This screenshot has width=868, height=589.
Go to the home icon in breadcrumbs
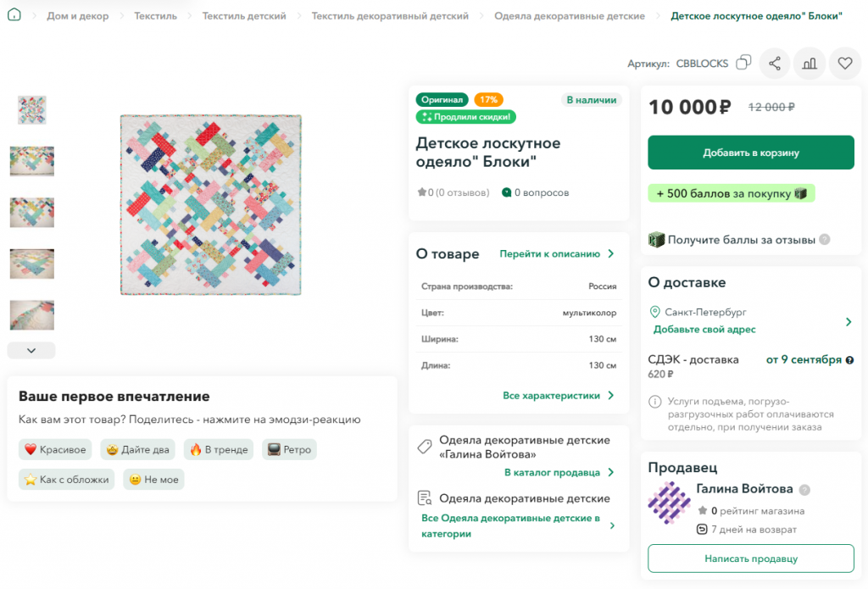pos(14,15)
